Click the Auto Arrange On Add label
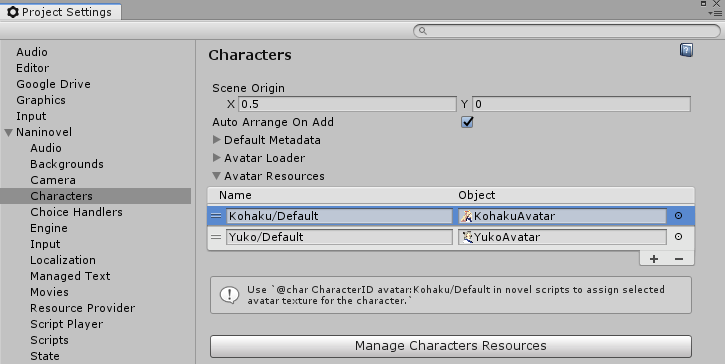 [x=273, y=122]
